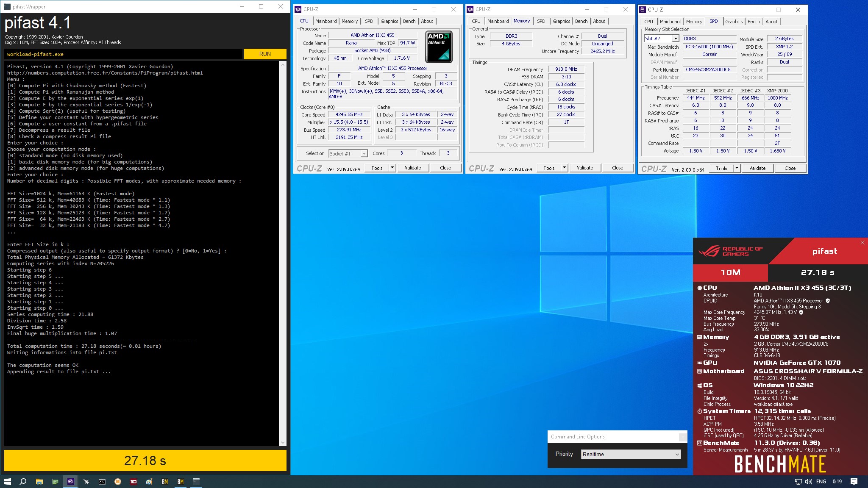Open the Graphics tab in the Memory CPU-Z window
This screenshot has width=868, height=488.
coord(561,21)
